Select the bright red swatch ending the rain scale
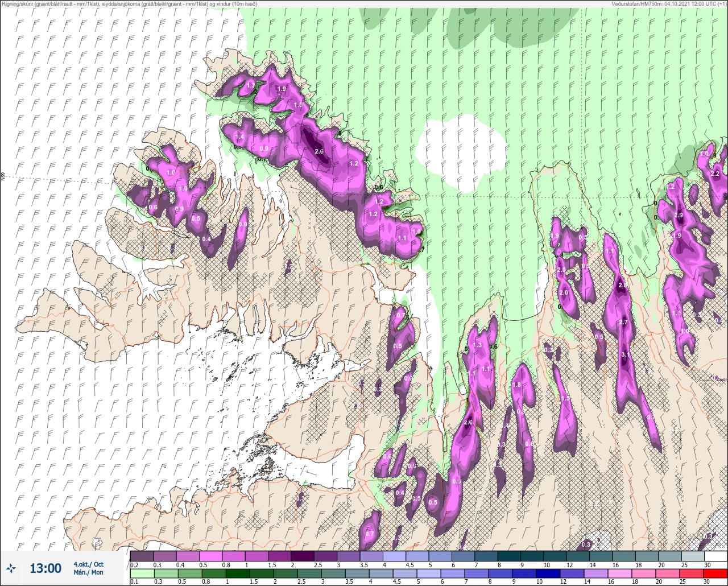 715,572
